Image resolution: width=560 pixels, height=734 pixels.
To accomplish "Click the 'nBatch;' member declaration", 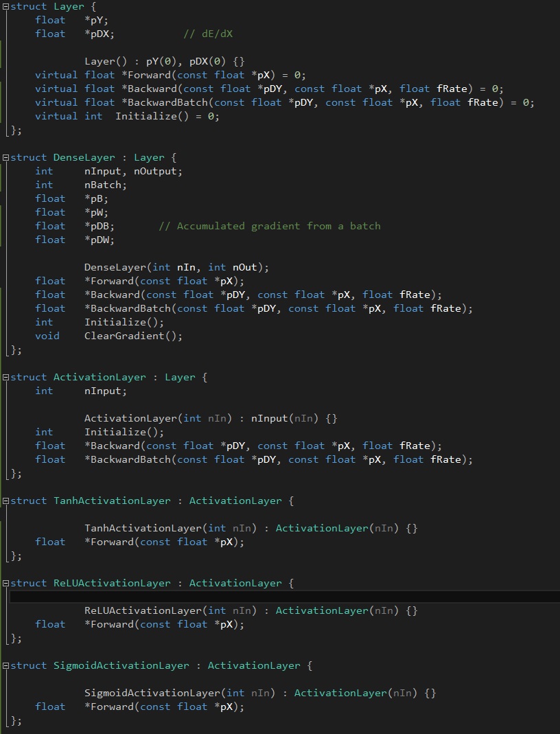I will (105, 185).
